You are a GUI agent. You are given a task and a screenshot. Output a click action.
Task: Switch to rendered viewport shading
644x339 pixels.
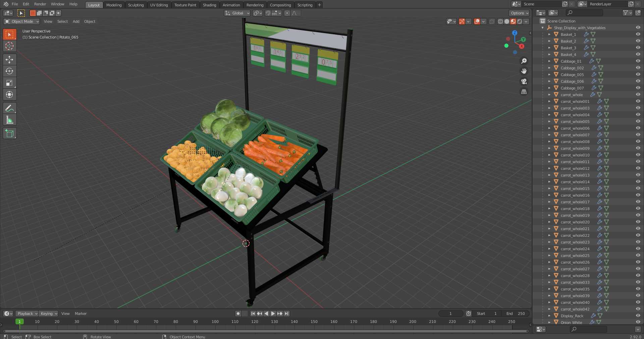coord(520,21)
